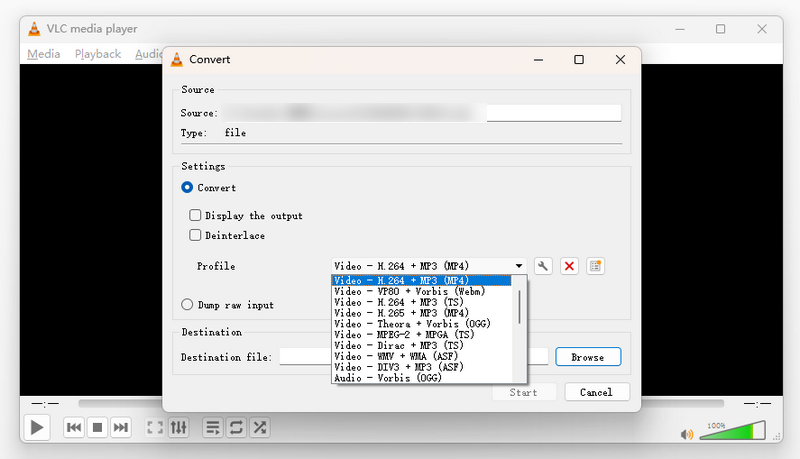Viewport: 800px width, 459px height.
Task: Stop playback with the Stop button
Action: [x=97, y=427]
